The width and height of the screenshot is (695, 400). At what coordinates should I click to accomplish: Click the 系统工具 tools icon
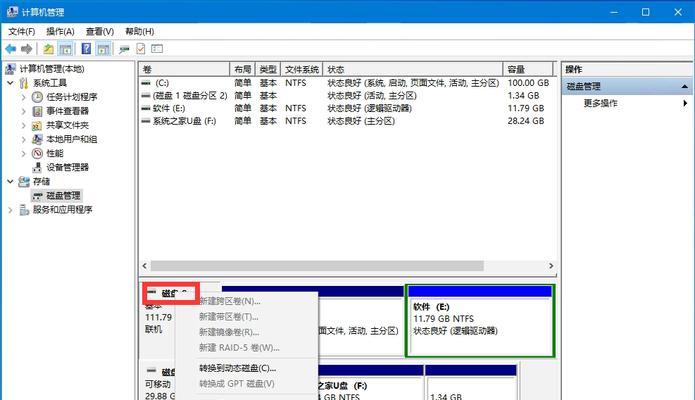(x=24, y=83)
